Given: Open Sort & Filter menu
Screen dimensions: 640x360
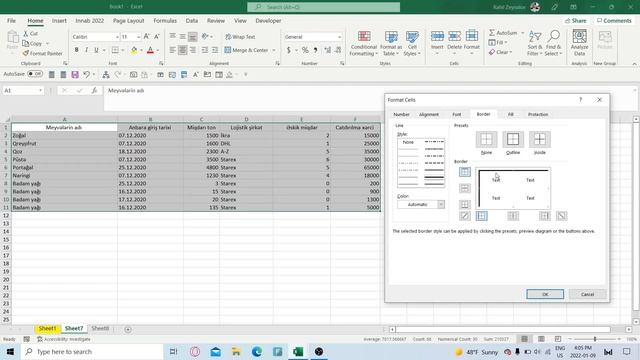Looking at the screenshot, I should coord(535,43).
